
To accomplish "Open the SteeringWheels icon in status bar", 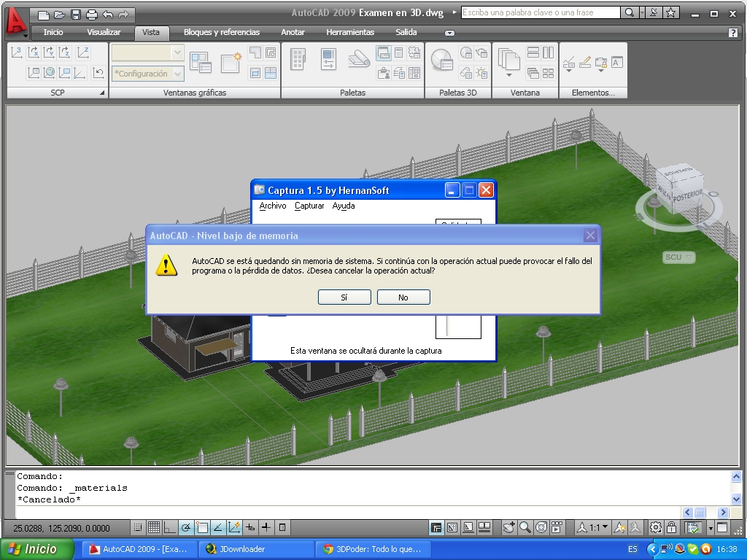I will click(541, 527).
